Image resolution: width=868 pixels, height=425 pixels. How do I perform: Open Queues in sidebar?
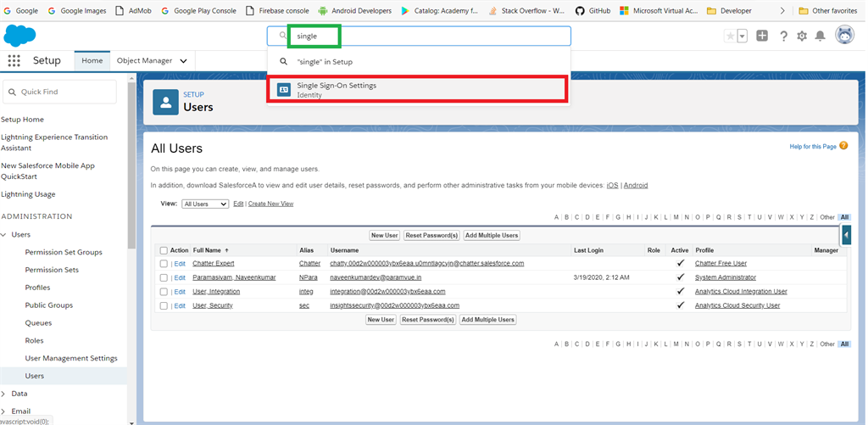point(38,323)
